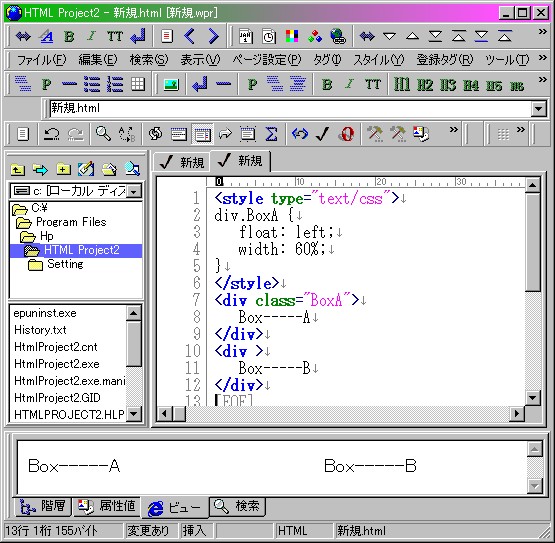This screenshot has height=543, width=555.
Task: Click the italic I icon in top toolbar
Action: [x=92, y=36]
